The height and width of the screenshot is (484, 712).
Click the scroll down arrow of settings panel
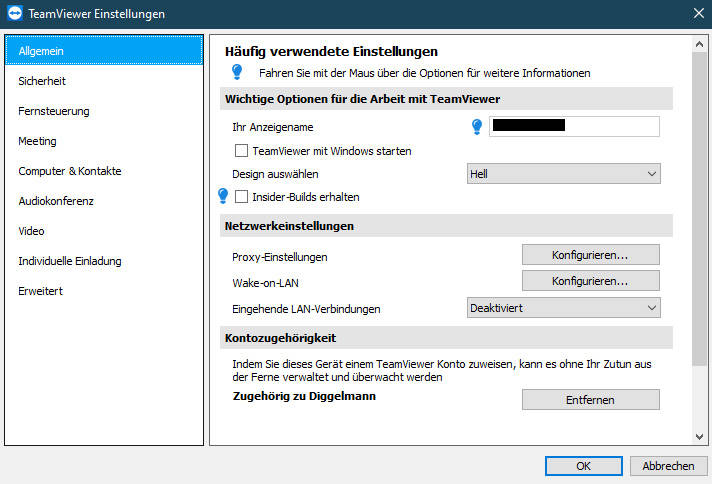[700, 436]
